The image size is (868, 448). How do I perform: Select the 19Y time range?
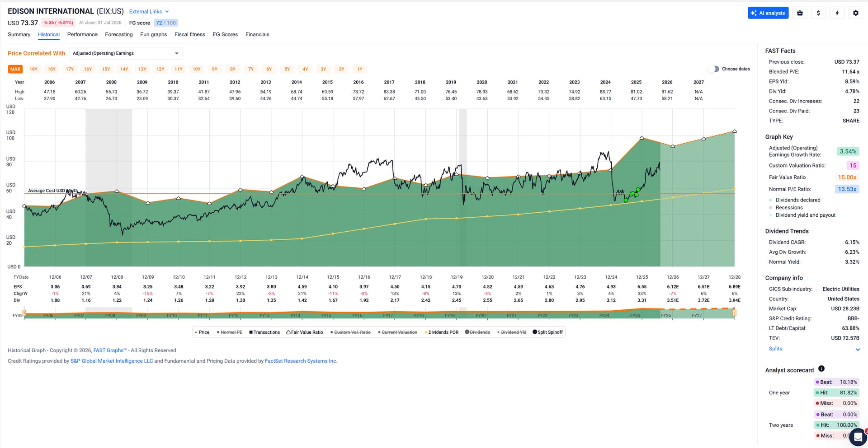click(33, 69)
